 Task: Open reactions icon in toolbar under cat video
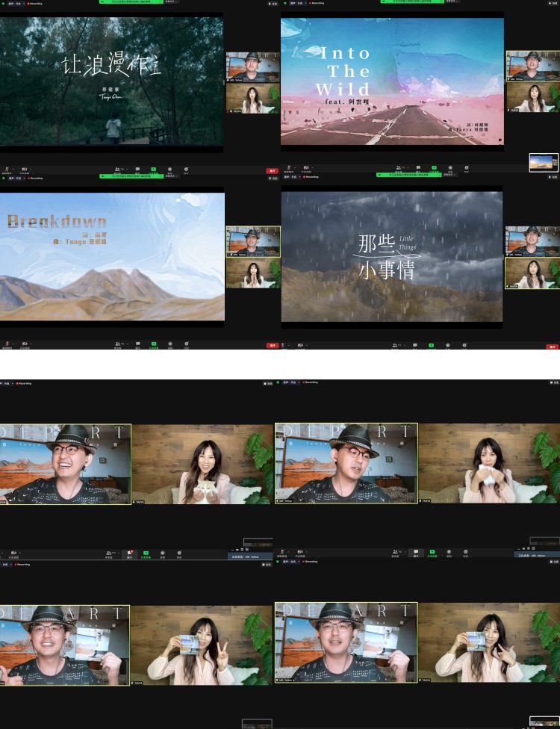[179, 553]
